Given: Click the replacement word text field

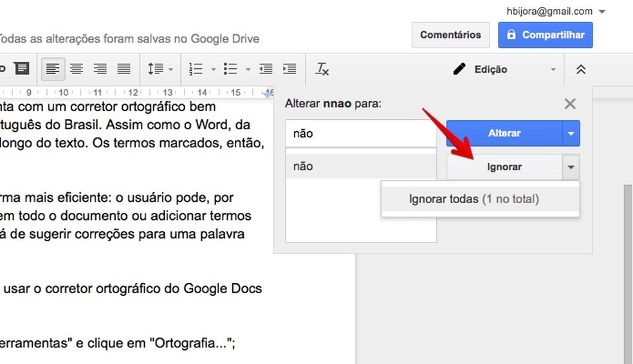Looking at the screenshot, I should click(360, 134).
